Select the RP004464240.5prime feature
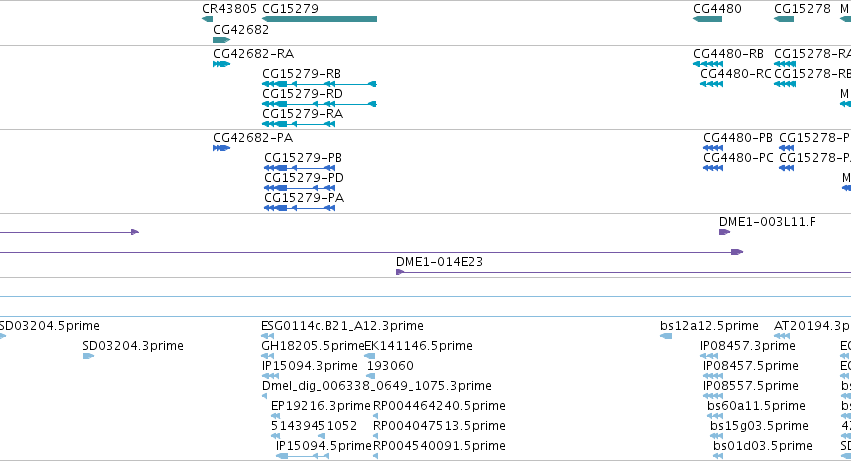Image resolution: width=851 pixels, height=461 pixels. [x=376, y=416]
